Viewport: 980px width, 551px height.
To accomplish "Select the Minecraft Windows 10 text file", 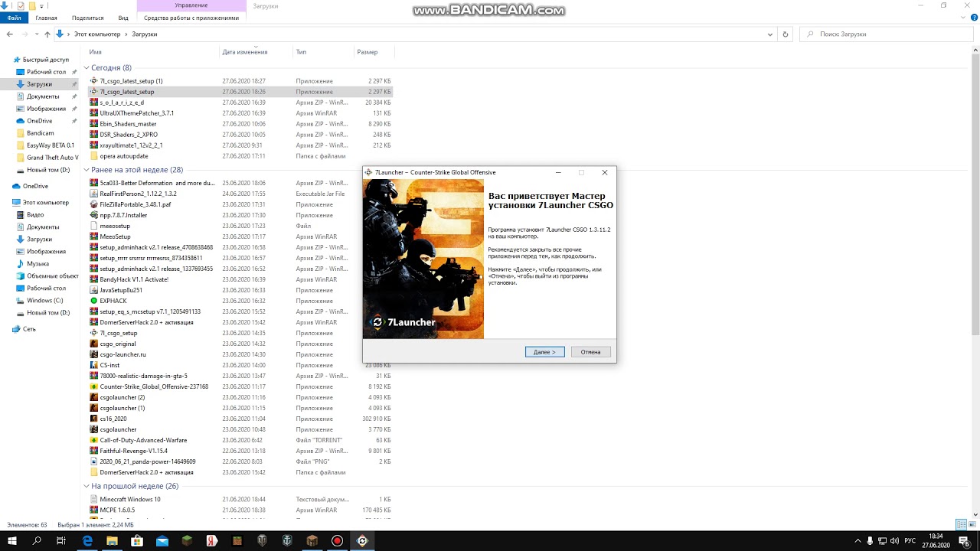I will tap(130, 499).
